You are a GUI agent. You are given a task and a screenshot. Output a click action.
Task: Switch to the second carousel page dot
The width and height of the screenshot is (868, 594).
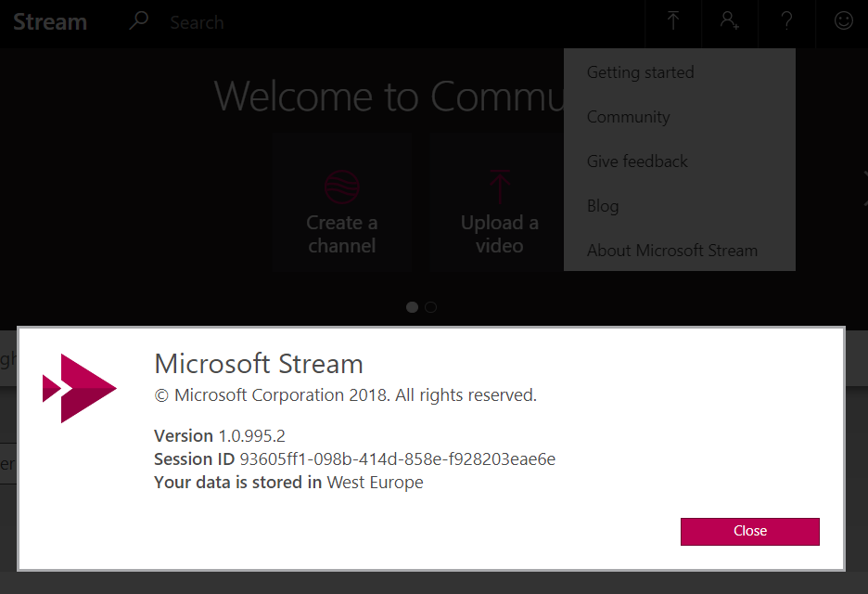click(431, 307)
